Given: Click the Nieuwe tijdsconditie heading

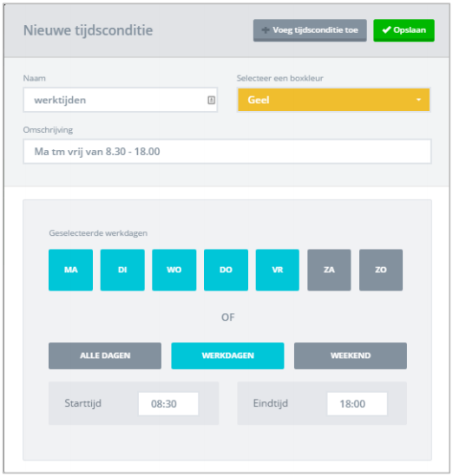Looking at the screenshot, I should pos(89,30).
